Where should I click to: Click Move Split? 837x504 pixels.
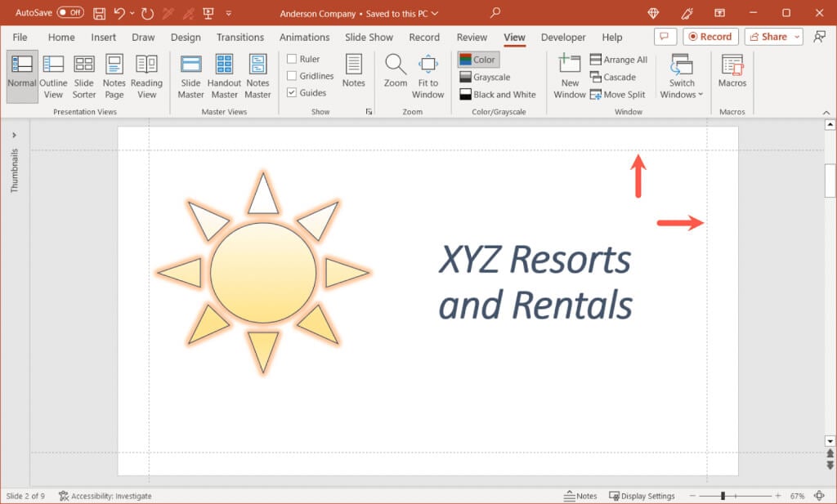[x=618, y=95]
